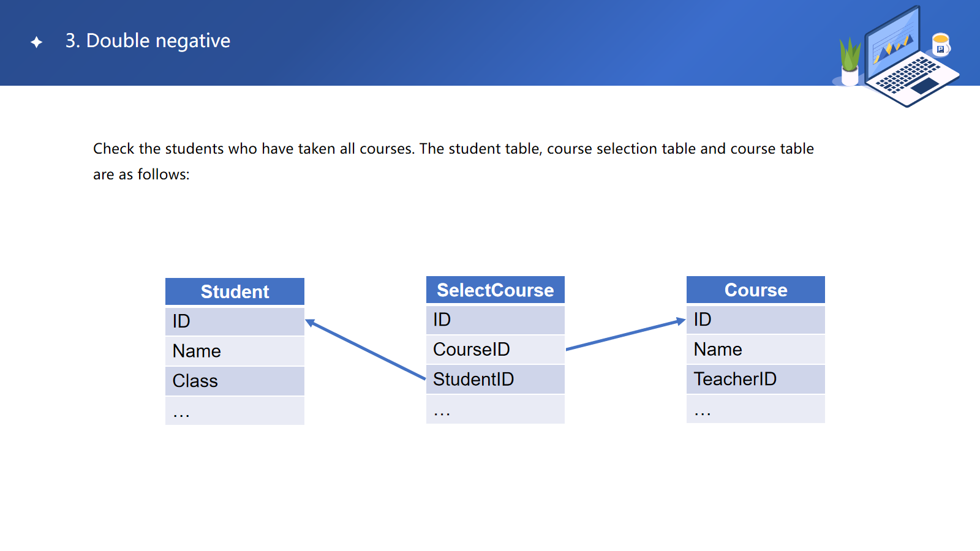Select the ID row in SelectCourse table
Screen dimensions: 980x551
tap(495, 320)
